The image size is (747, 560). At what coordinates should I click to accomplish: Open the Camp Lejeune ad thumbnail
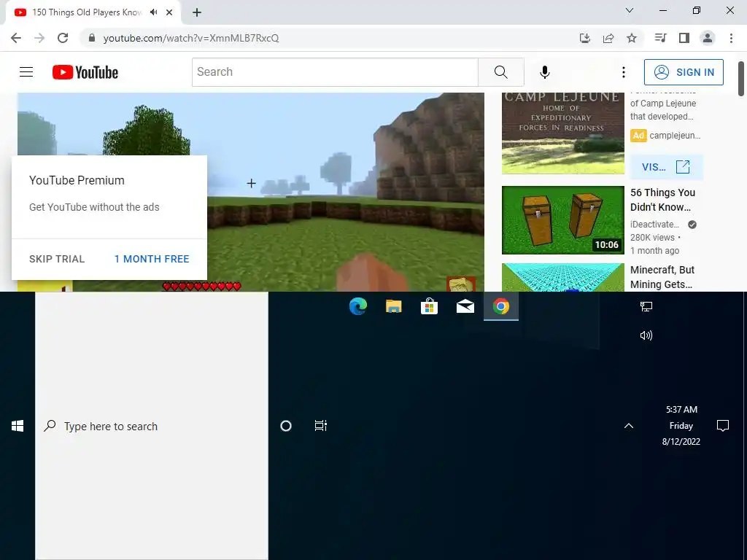pos(562,133)
